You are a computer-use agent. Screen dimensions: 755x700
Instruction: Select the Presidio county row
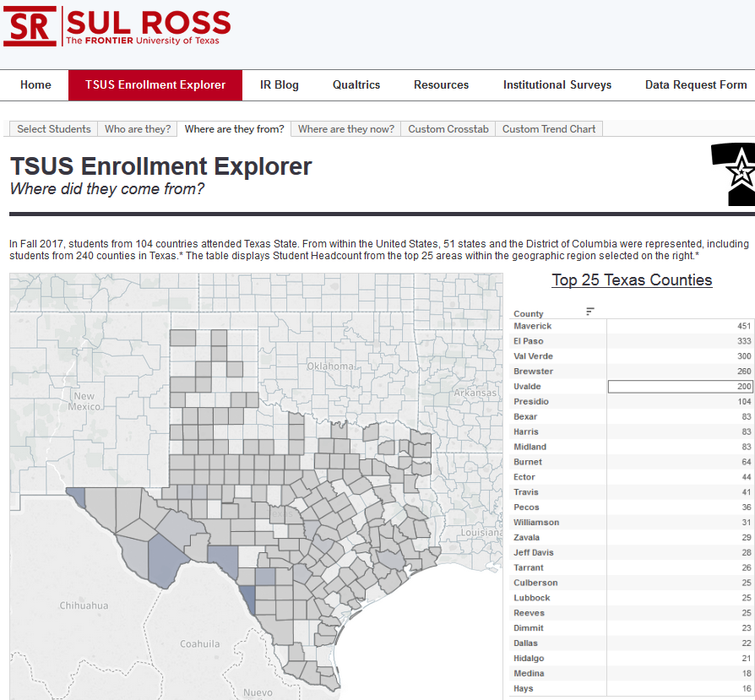tap(632, 402)
